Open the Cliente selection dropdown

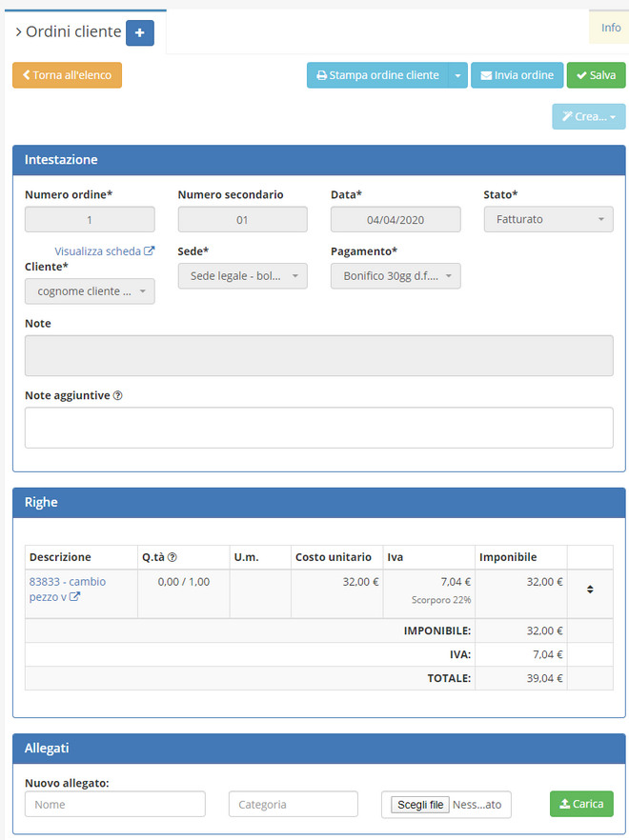point(90,291)
